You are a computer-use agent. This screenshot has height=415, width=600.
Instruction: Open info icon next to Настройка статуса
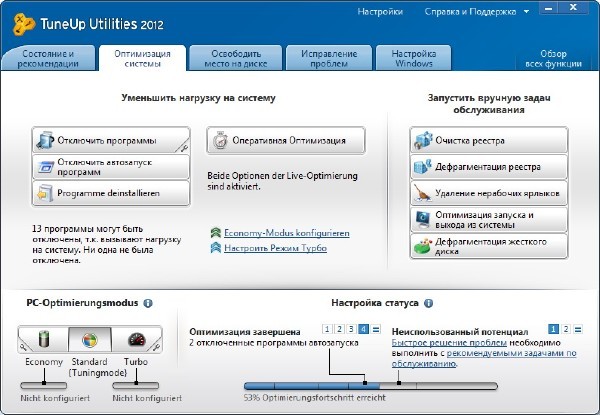click(x=429, y=303)
